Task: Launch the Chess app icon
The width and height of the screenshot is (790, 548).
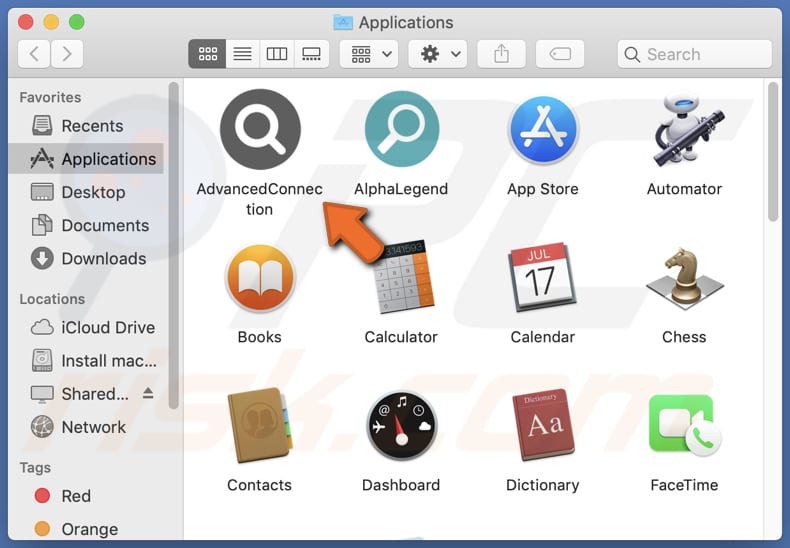Action: 684,278
